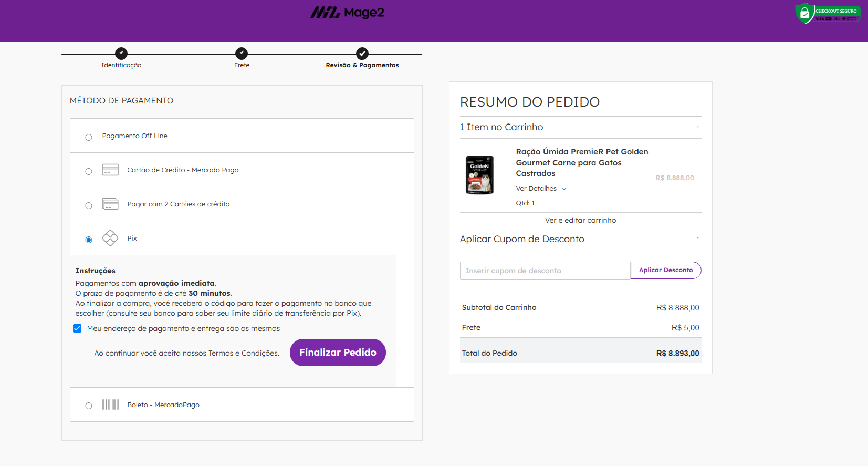
Task: Click the coupon code input field
Action: pos(545,270)
